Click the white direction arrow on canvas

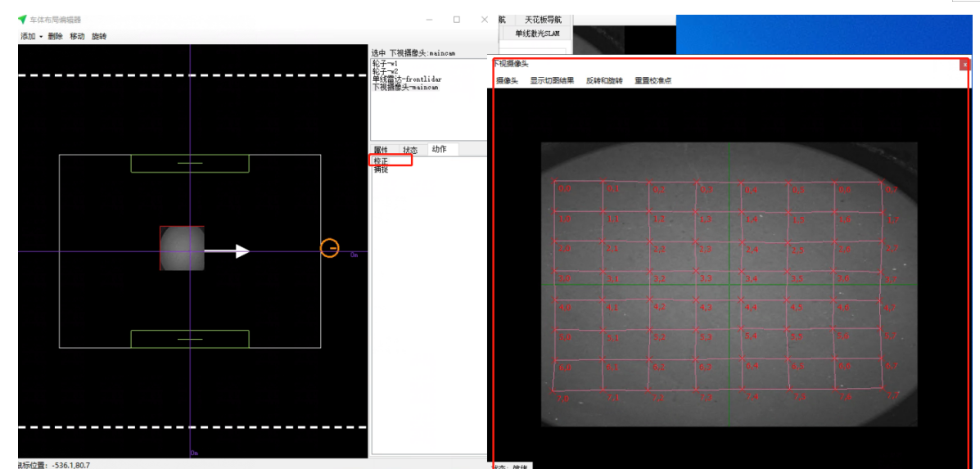point(227,251)
